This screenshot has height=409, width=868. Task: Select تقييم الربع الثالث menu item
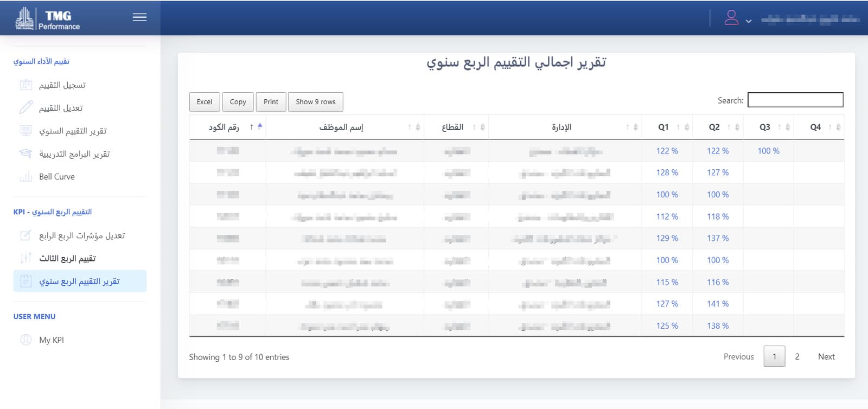pyautogui.click(x=67, y=258)
